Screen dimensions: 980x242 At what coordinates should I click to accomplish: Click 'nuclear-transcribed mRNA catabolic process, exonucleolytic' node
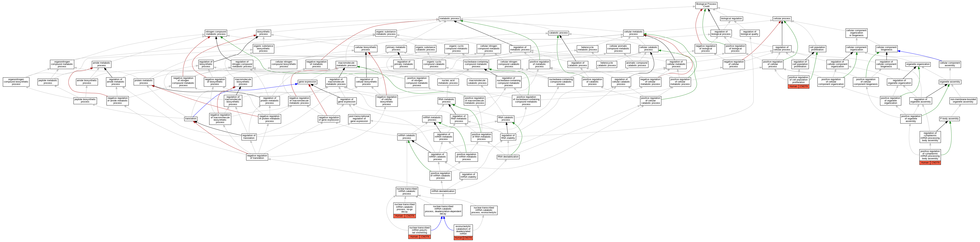[483, 210]
